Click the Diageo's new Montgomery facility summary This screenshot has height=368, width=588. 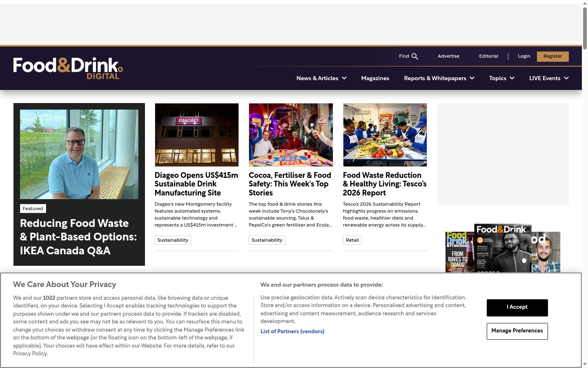click(196, 215)
